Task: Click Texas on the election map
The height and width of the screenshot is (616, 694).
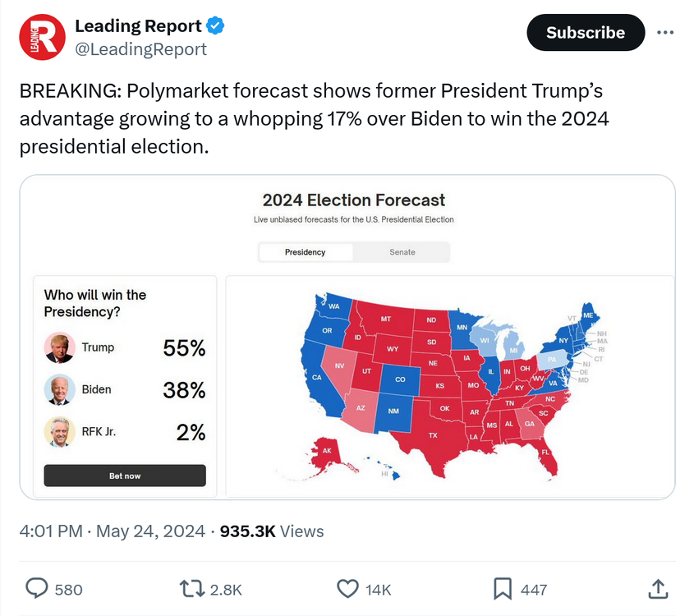Action: click(x=434, y=434)
